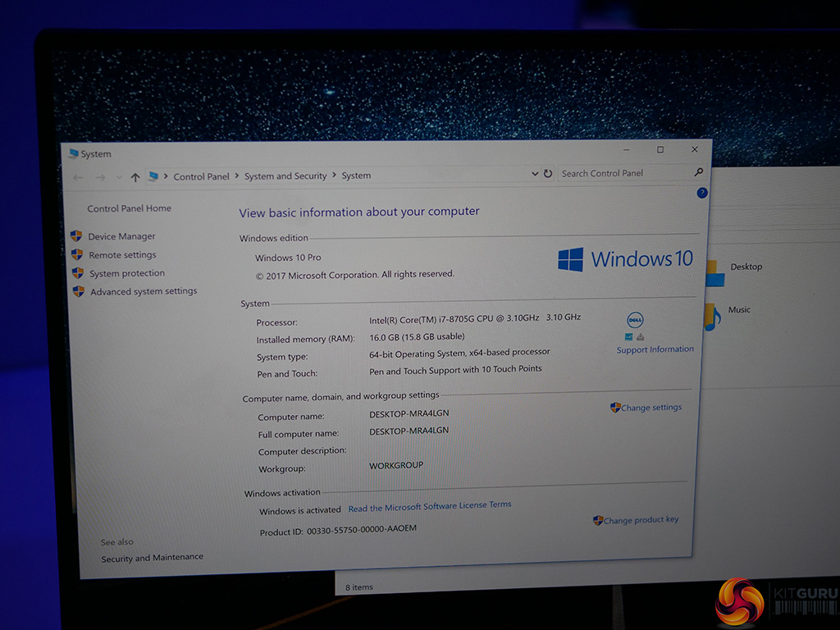Click the System window title icon
Viewport: 840px width, 630px height.
pyautogui.click(x=73, y=153)
